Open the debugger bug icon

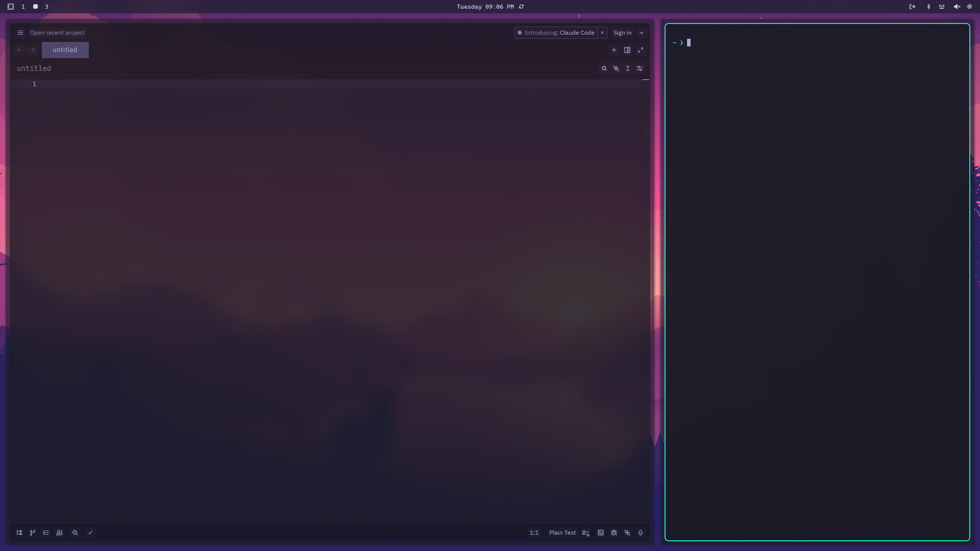614,533
